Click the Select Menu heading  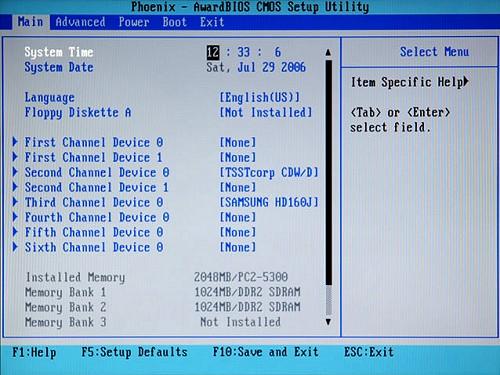tap(434, 52)
